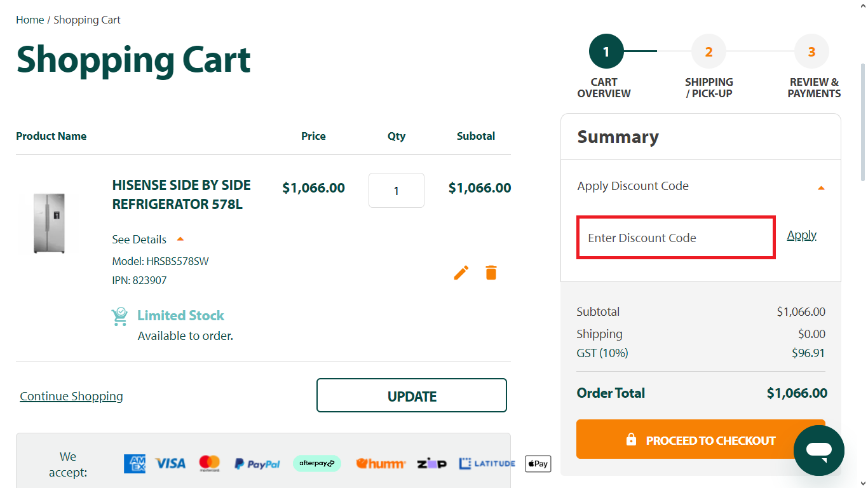The image size is (868, 488).
Task: Click inside the Enter Discount Code field
Action: (x=675, y=237)
